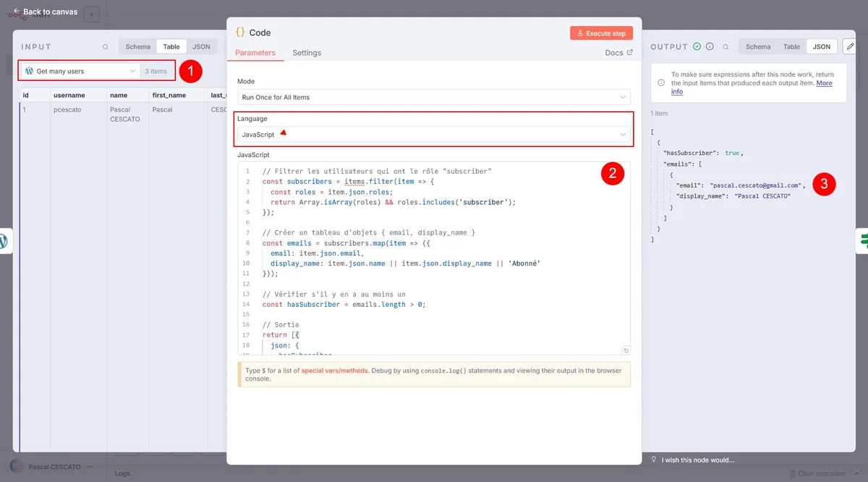Screen dimensions: 868x482
Task: Open the Mode dropdown
Action: pyautogui.click(x=433, y=97)
